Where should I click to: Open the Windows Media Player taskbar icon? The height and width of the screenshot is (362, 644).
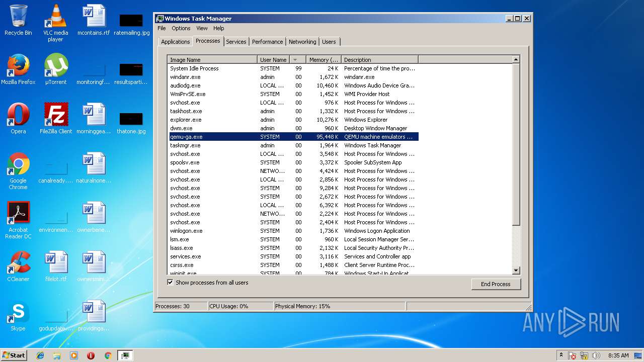74,355
